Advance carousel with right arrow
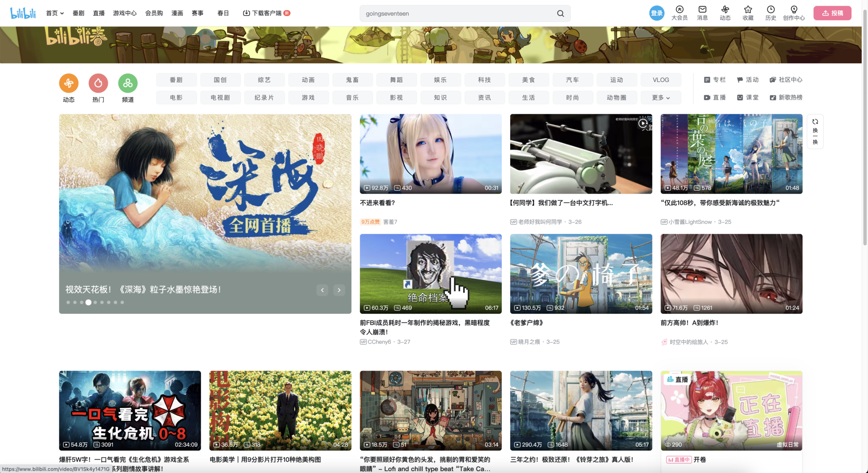Screen dimensions: 868x473 (x=339, y=290)
